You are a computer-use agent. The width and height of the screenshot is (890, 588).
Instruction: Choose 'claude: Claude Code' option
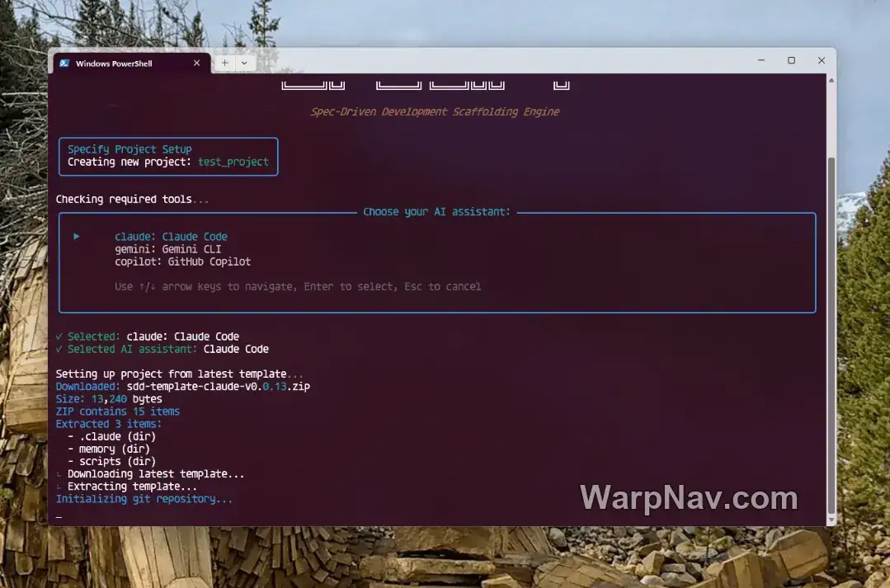[171, 237]
